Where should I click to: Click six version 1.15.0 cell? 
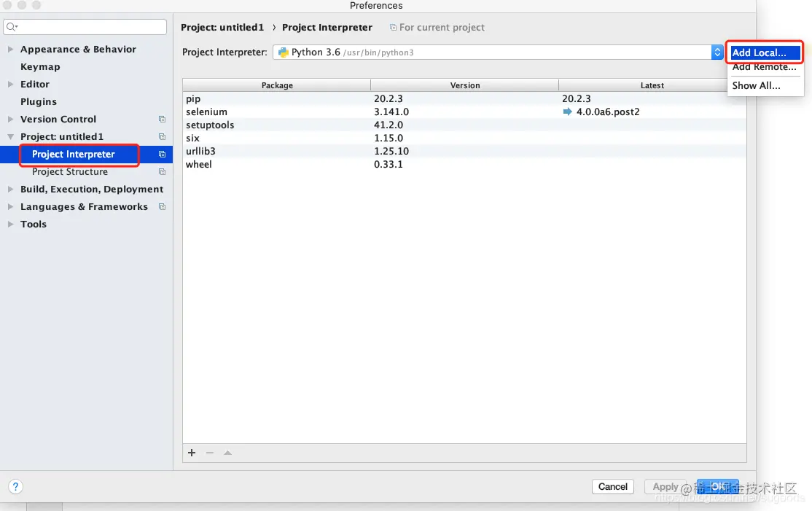coord(389,139)
